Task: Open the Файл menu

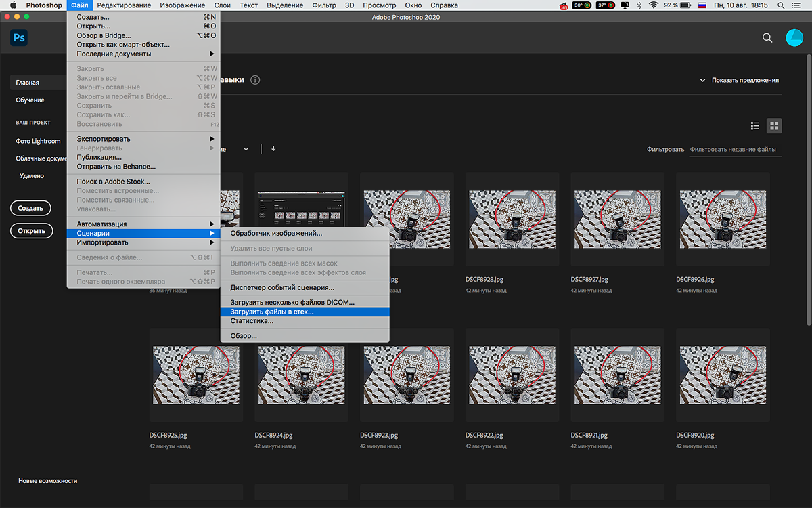Action: click(x=79, y=5)
